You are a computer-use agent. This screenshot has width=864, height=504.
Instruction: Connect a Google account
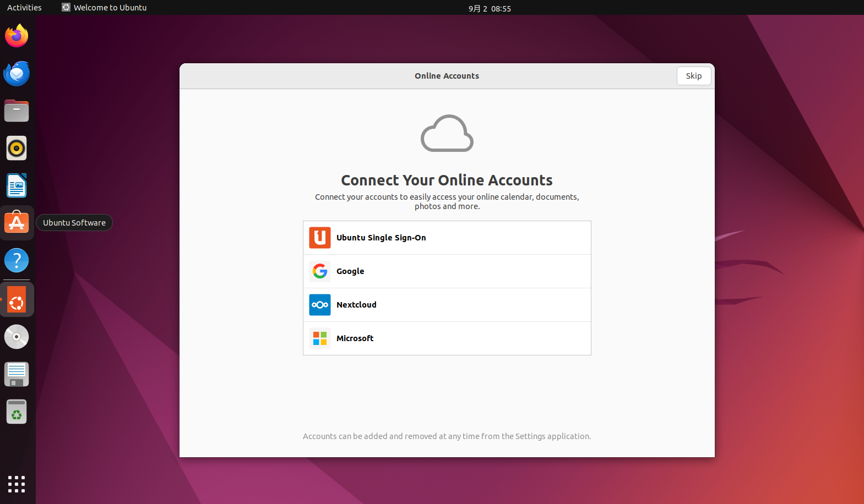tap(447, 271)
